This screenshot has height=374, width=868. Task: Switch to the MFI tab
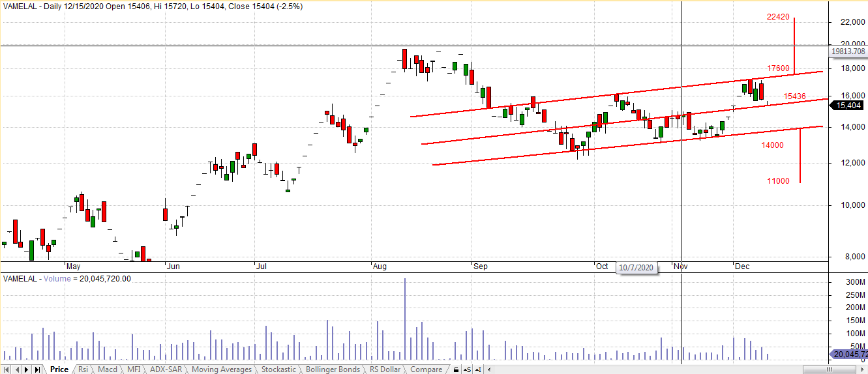(x=133, y=369)
